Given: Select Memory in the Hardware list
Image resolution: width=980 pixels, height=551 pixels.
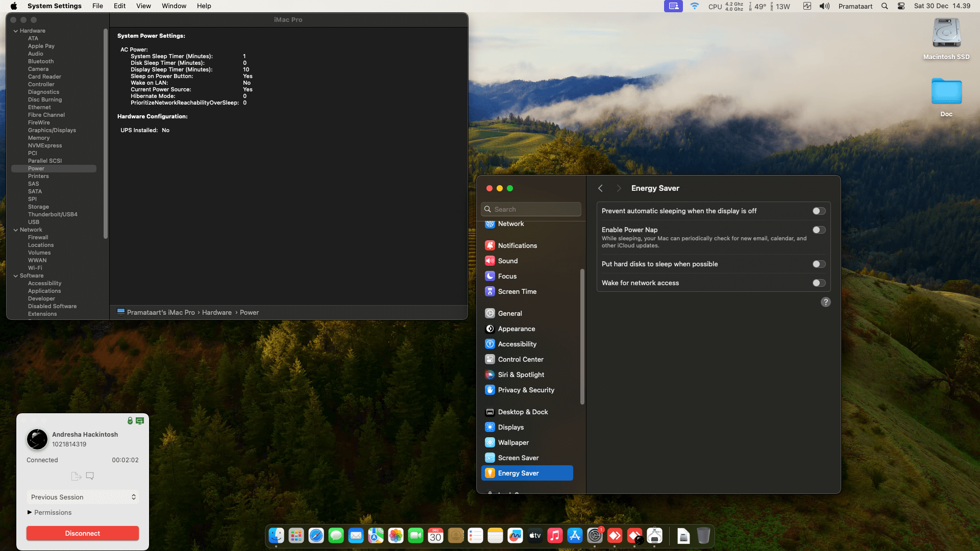Looking at the screenshot, I should point(39,138).
